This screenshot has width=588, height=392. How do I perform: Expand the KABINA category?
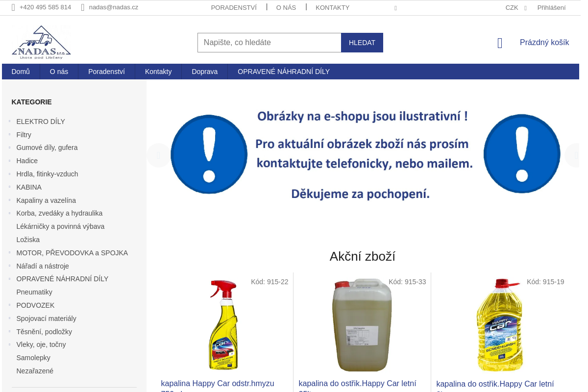pyautogui.click(x=9, y=187)
